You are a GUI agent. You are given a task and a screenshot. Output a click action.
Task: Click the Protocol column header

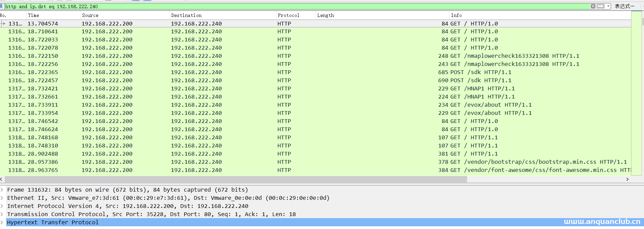pyautogui.click(x=288, y=15)
